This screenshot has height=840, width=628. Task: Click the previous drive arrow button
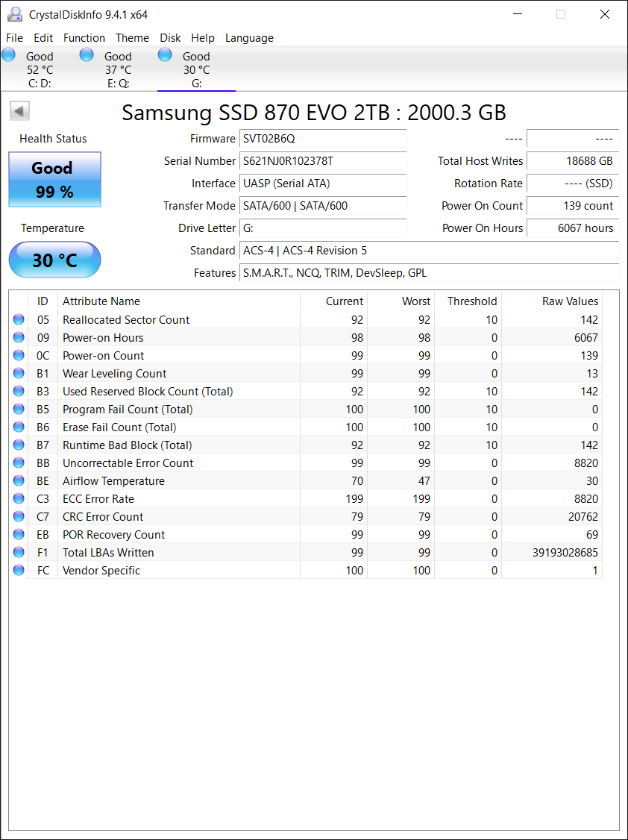click(19, 110)
